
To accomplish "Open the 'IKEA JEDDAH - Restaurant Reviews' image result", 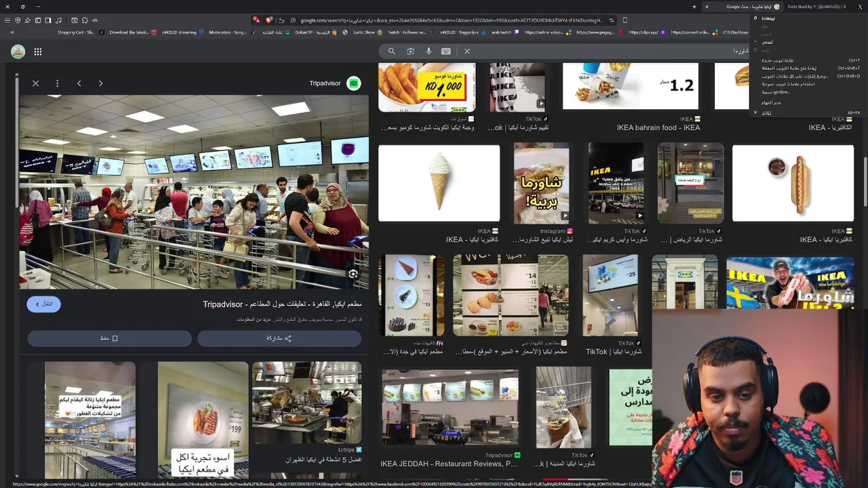I will click(x=450, y=407).
